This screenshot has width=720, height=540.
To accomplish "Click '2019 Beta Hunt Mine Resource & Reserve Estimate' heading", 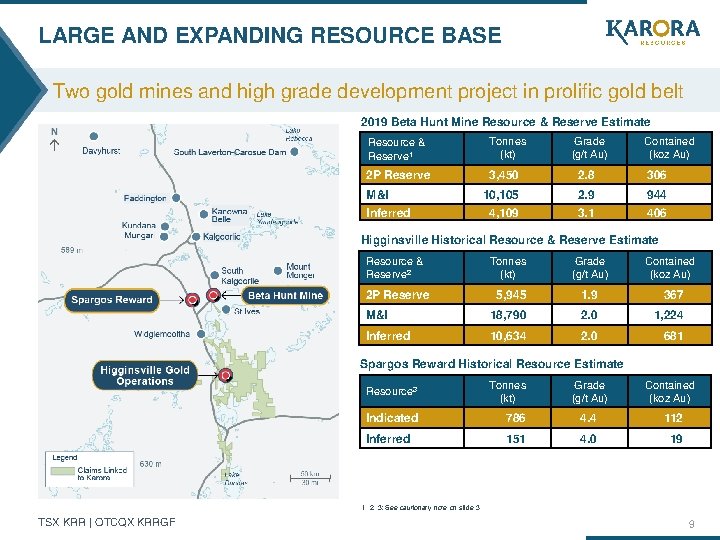I will (x=506, y=122).
